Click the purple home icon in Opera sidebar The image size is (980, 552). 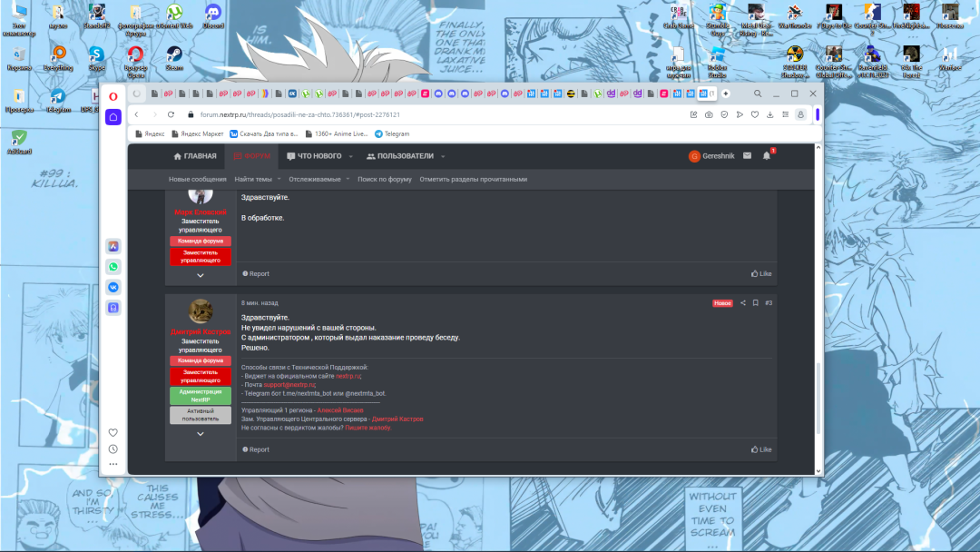(113, 117)
